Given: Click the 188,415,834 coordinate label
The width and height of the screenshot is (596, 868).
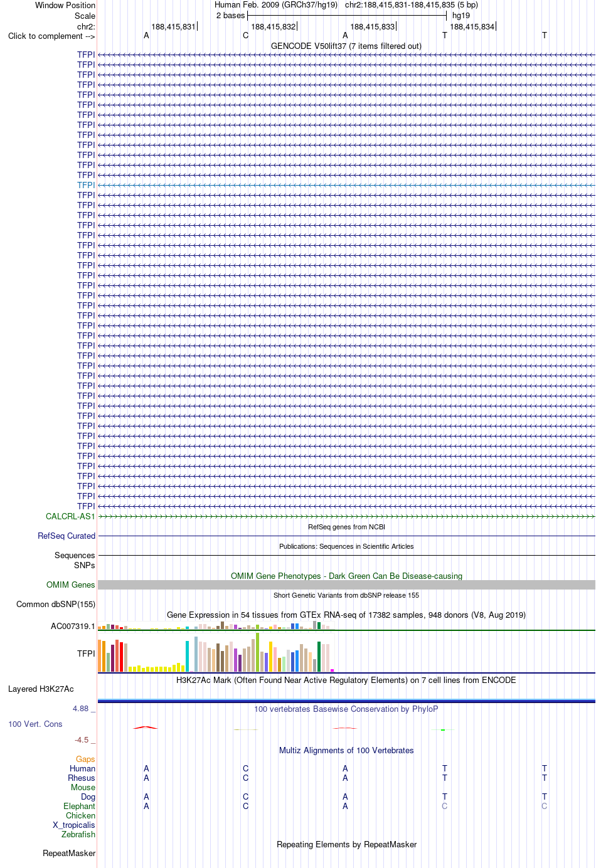Looking at the screenshot, I should tap(472, 26).
